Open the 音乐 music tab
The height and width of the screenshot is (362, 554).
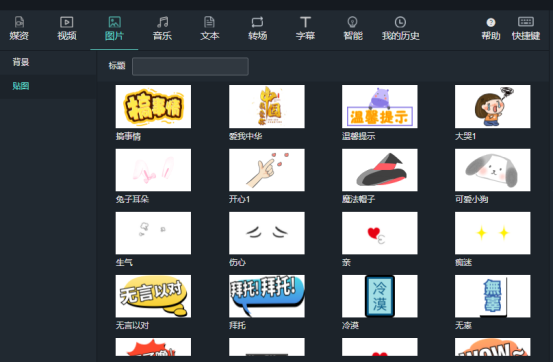pos(162,28)
